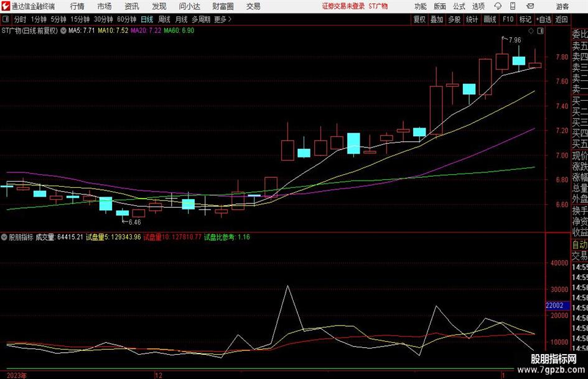Toggle the left sidebar panel icon

pyautogui.click(x=6, y=19)
